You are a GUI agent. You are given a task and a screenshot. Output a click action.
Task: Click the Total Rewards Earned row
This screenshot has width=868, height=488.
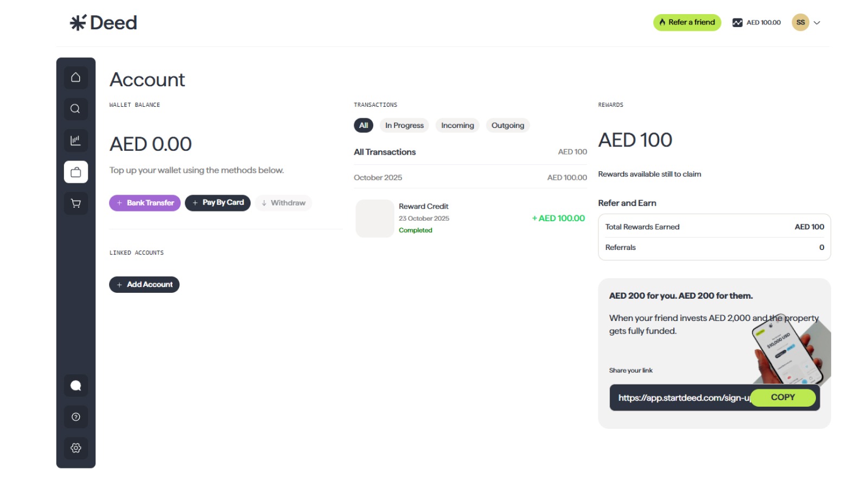tap(714, 227)
